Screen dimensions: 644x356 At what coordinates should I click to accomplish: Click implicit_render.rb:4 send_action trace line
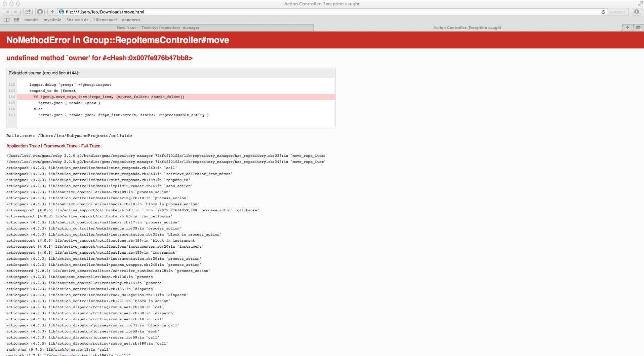(99, 186)
